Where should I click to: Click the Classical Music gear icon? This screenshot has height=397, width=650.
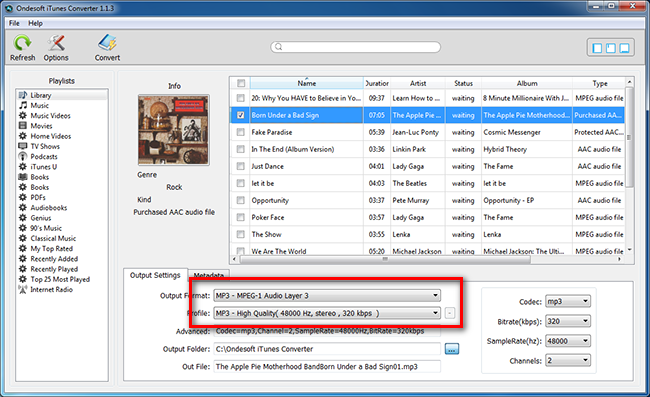click(23, 238)
